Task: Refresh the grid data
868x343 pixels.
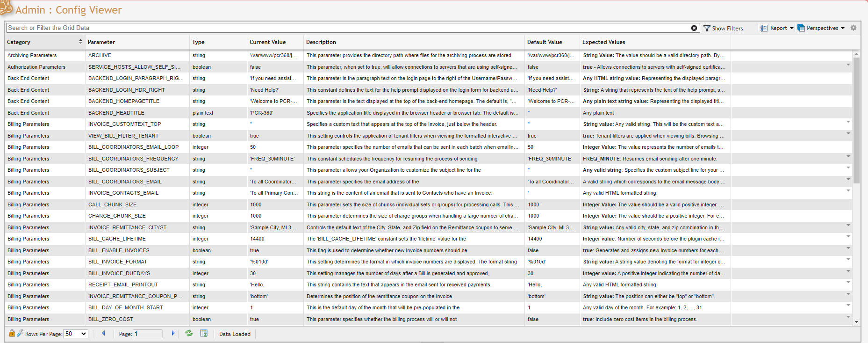Action: tap(189, 333)
